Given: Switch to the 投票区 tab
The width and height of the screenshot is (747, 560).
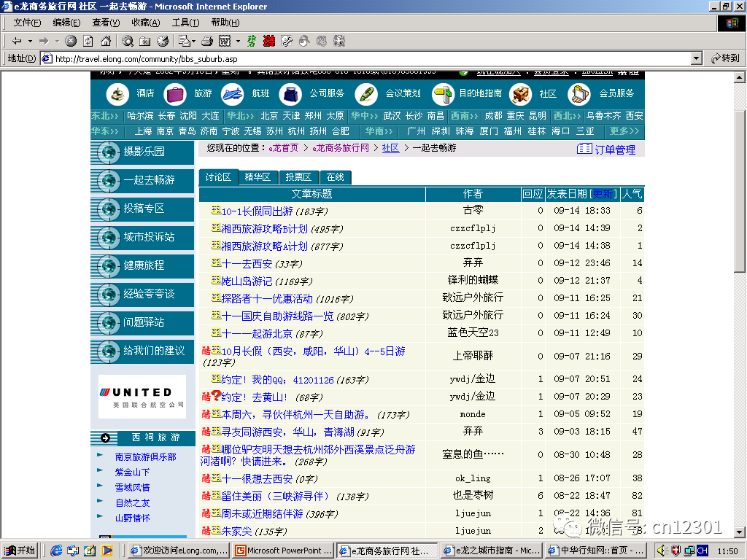Looking at the screenshot, I should pyautogui.click(x=298, y=177).
